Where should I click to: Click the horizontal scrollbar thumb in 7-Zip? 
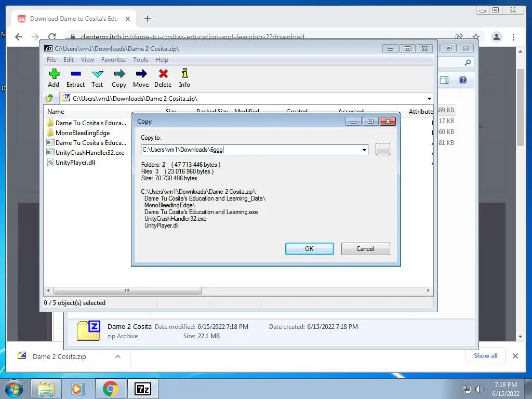127,291
